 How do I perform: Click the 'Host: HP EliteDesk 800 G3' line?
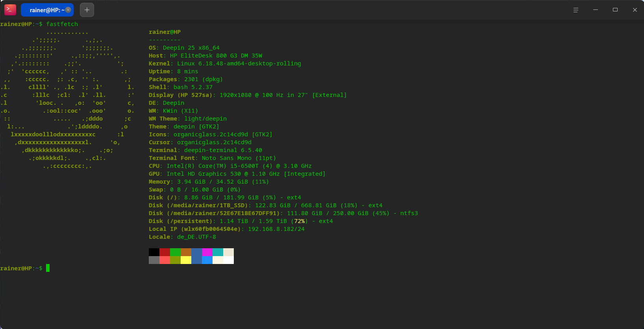[x=205, y=56]
